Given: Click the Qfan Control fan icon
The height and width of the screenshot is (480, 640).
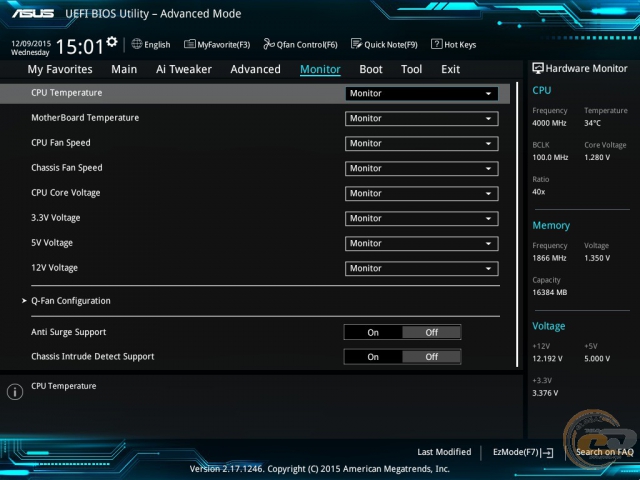Looking at the screenshot, I should coord(269,44).
